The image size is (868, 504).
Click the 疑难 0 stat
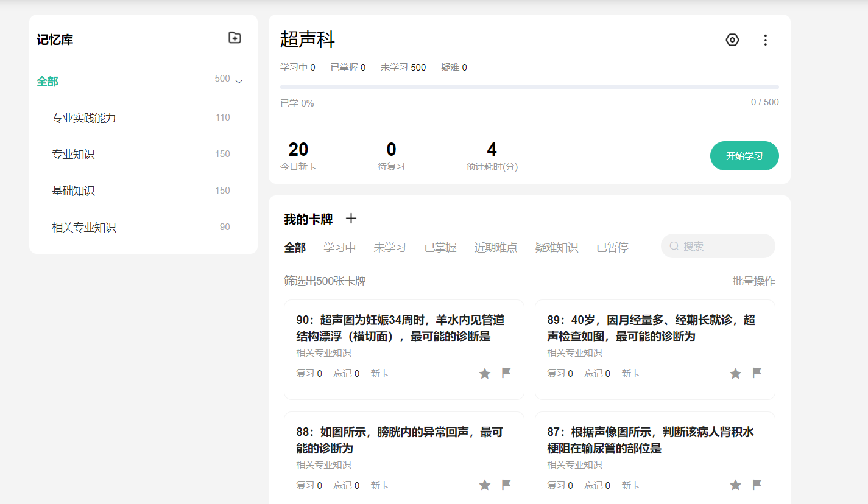pos(454,68)
